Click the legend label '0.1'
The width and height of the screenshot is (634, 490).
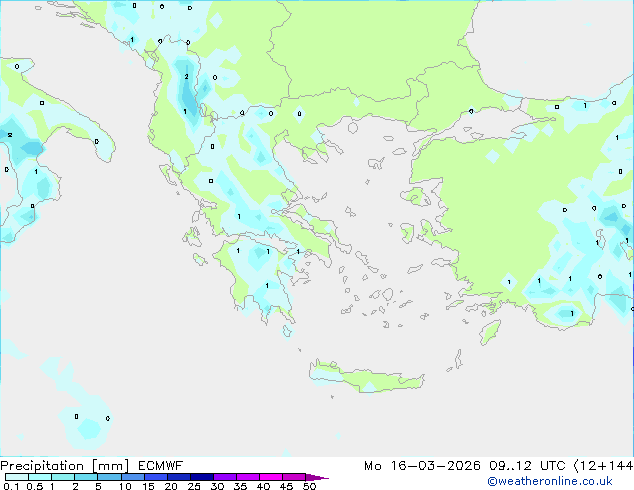pyautogui.click(x=11, y=486)
